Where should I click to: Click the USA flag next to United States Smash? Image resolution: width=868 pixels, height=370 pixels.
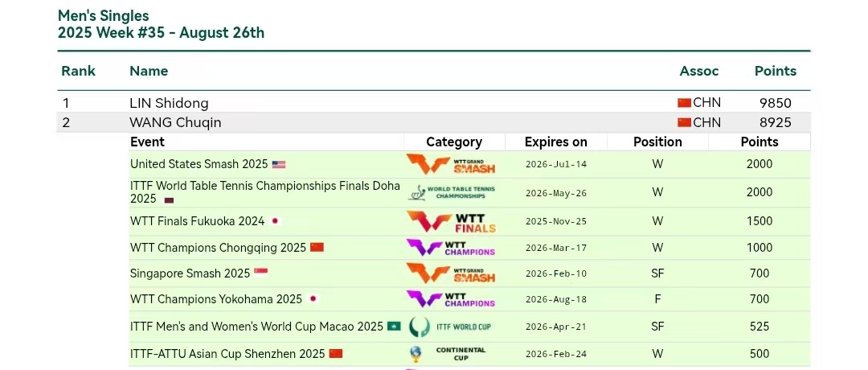279,165
